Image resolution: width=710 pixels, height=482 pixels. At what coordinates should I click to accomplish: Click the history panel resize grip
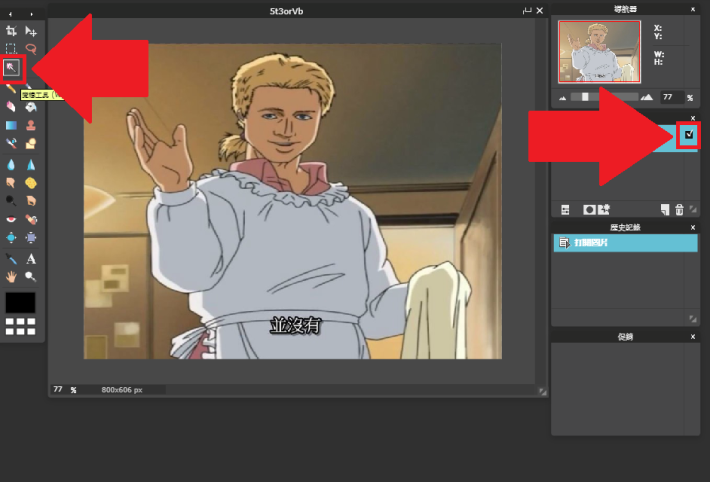coord(693,318)
